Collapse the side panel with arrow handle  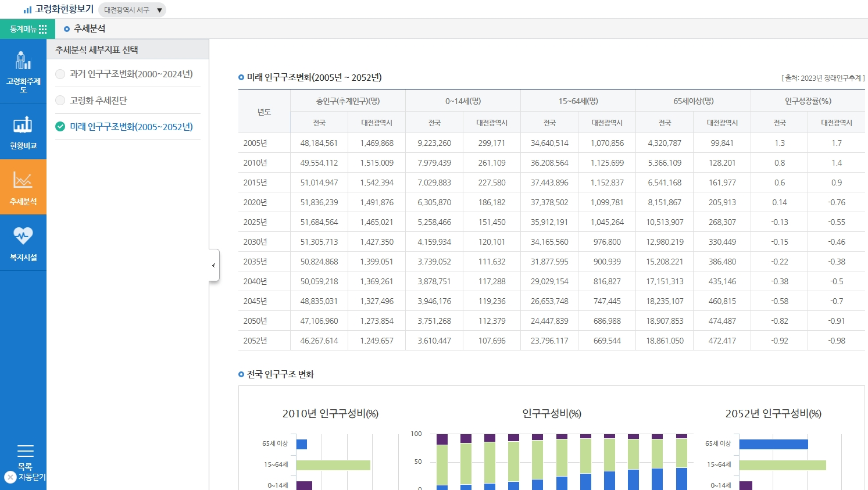click(x=214, y=265)
